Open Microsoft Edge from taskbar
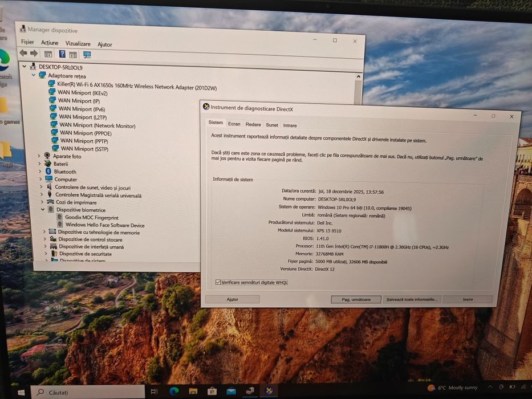The width and height of the screenshot is (532, 399). pyautogui.click(x=174, y=391)
